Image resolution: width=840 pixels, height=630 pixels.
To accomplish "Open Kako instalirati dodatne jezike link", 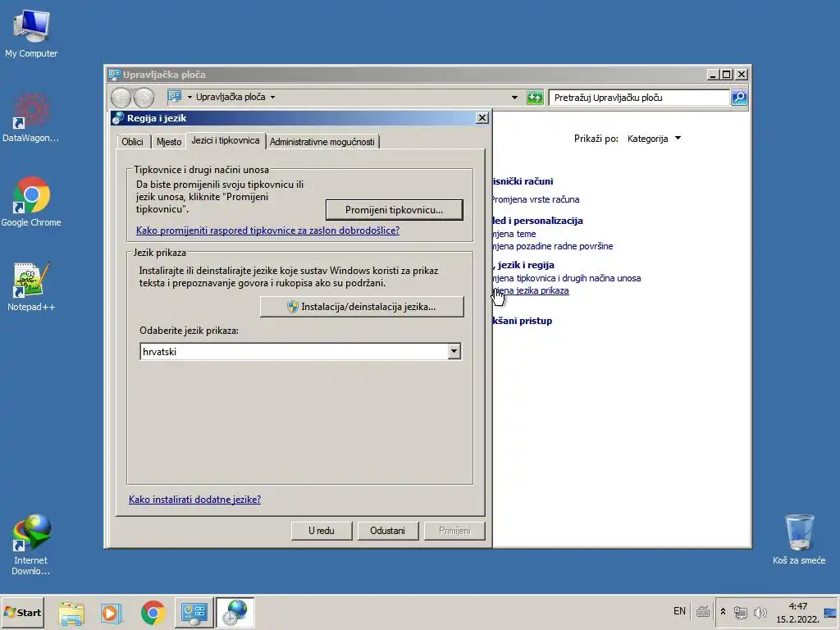I will (194, 500).
